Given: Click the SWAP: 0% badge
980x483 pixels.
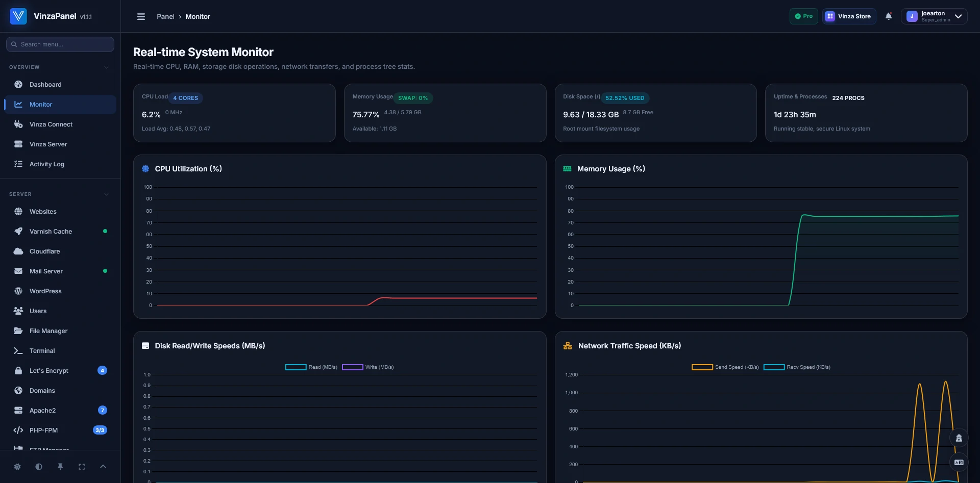Looking at the screenshot, I should coord(413,98).
